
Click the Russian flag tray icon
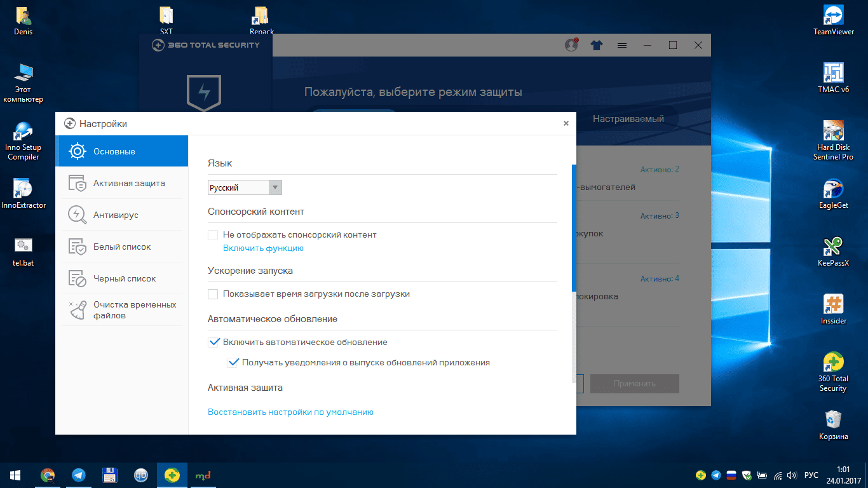coord(731,475)
